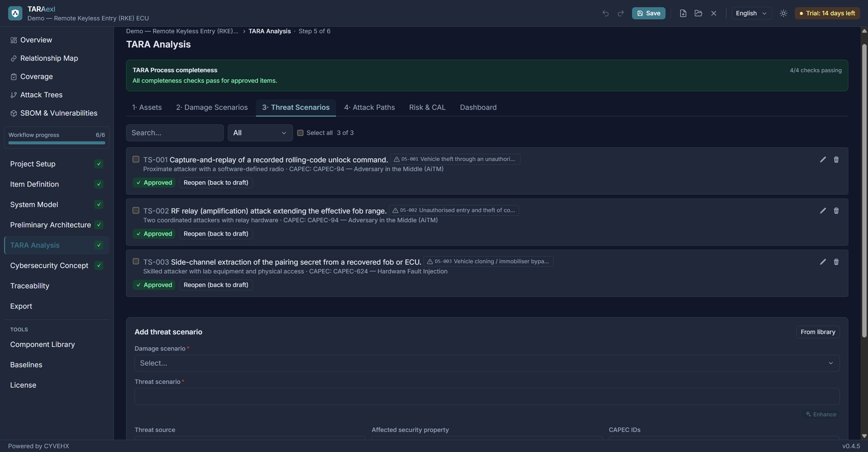Click Approved status on TS-001
This screenshot has height=452, width=868.
(x=154, y=183)
